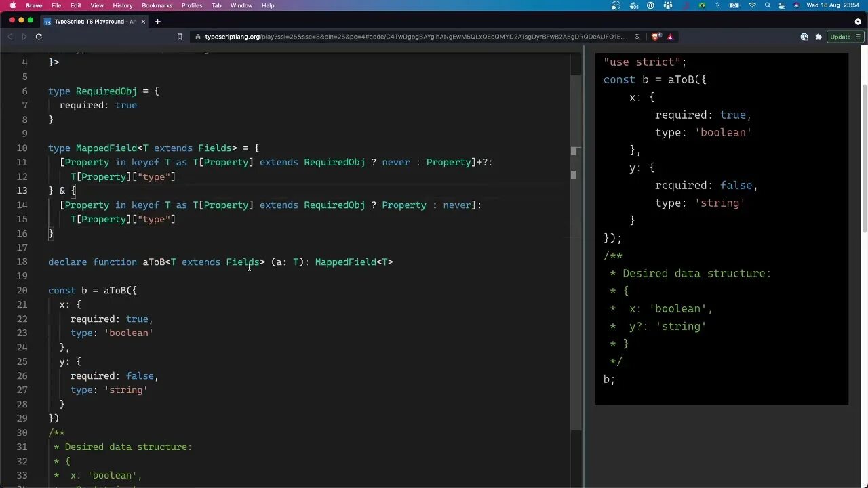Click the Brave Shields icon in the address bar
Image resolution: width=868 pixels, height=488 pixels.
pos(655,37)
